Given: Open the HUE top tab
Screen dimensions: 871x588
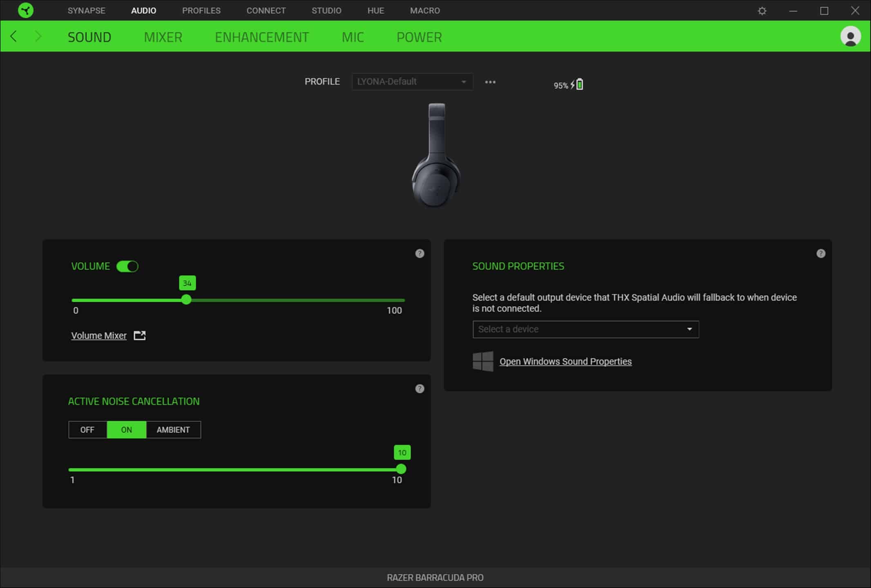Looking at the screenshot, I should coord(375,11).
